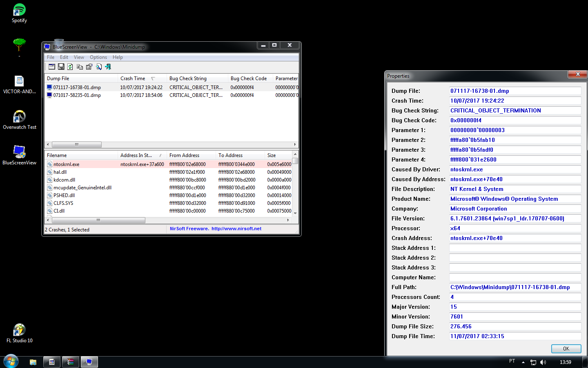Click the VICTOR-AND... desktop file icon
588x368 pixels.
point(19,85)
